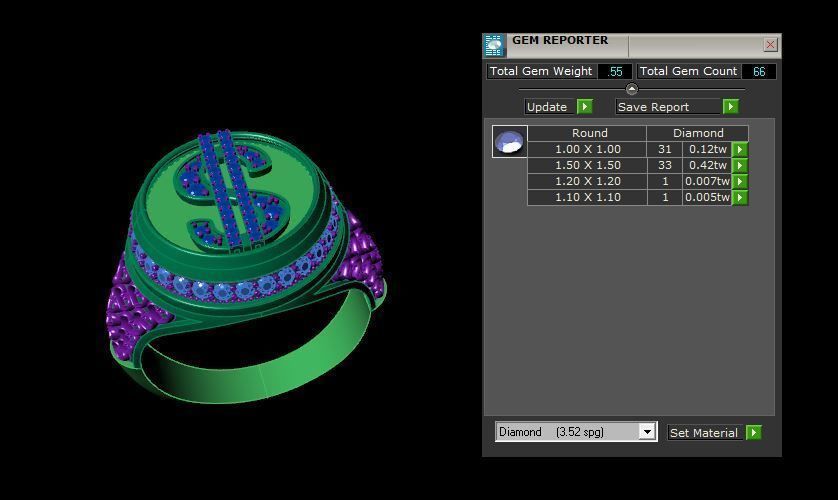Click the Save Report label

[x=669, y=107]
